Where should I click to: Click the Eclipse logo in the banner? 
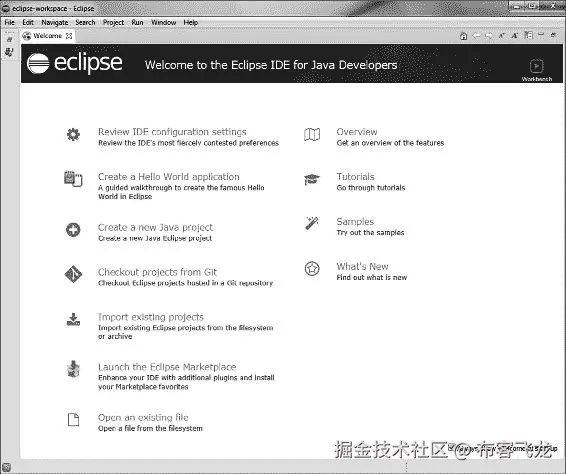tap(75, 64)
